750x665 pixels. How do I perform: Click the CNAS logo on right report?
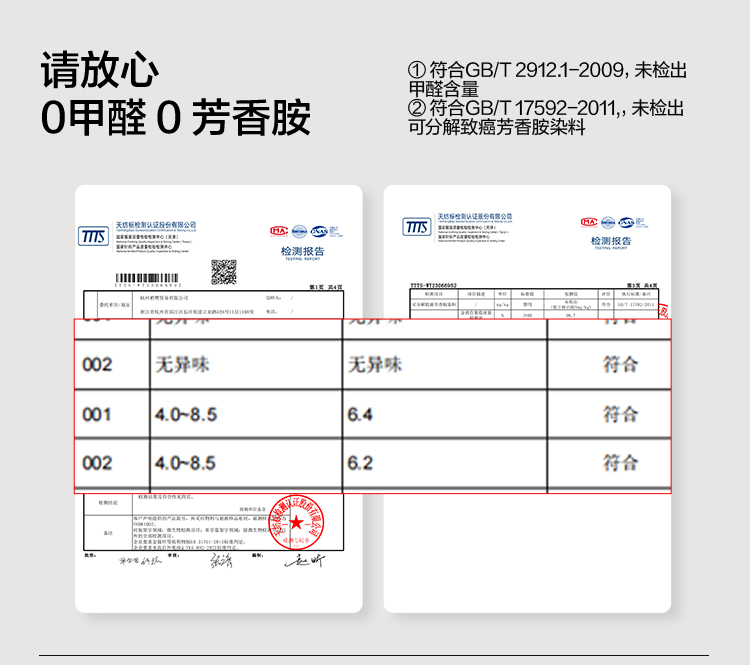coord(626,222)
